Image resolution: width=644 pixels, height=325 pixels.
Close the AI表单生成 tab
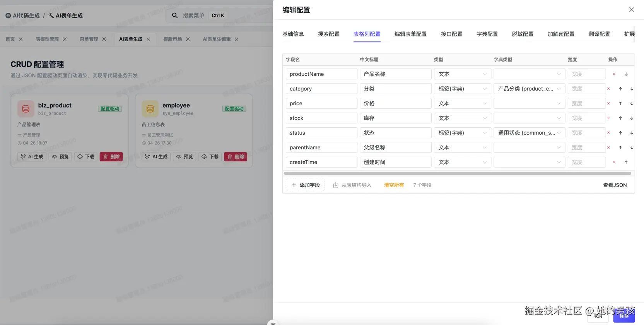click(x=148, y=39)
